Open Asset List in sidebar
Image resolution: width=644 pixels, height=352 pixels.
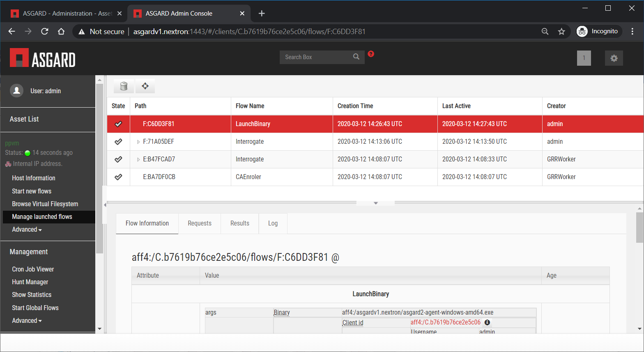point(24,119)
